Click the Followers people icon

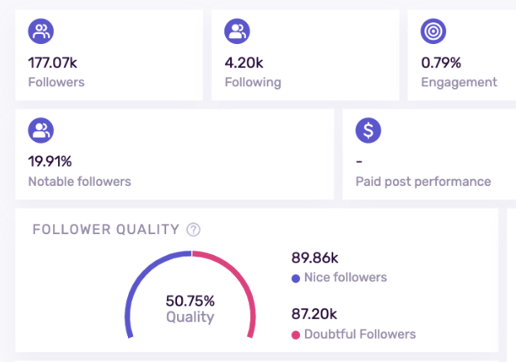pyautogui.click(x=41, y=31)
